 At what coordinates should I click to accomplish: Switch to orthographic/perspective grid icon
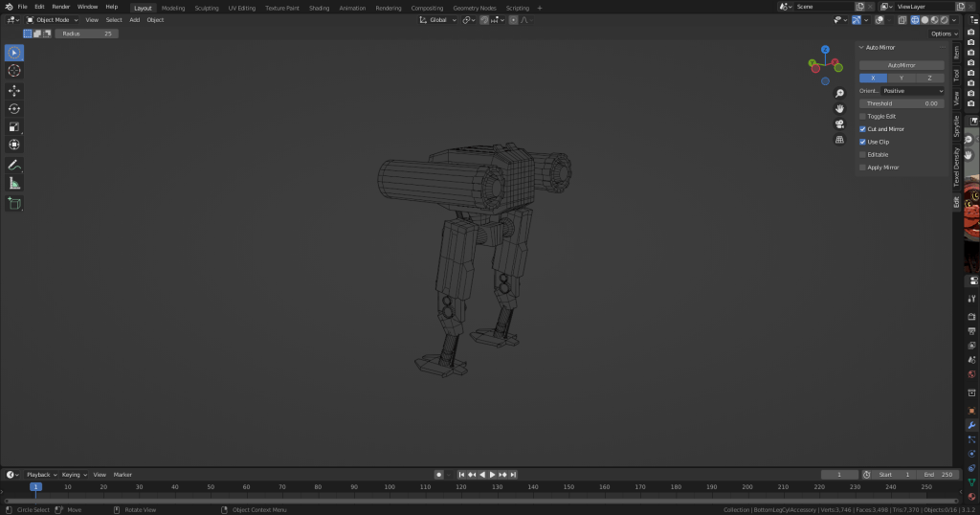(839, 140)
